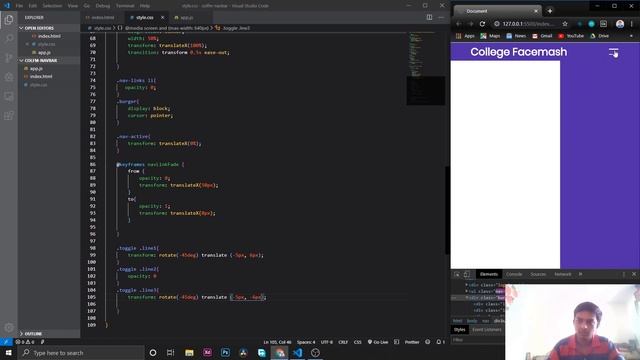The width and height of the screenshot is (640, 360).
Task: Close the Chrome DevTools panel
Action: coord(634,274)
